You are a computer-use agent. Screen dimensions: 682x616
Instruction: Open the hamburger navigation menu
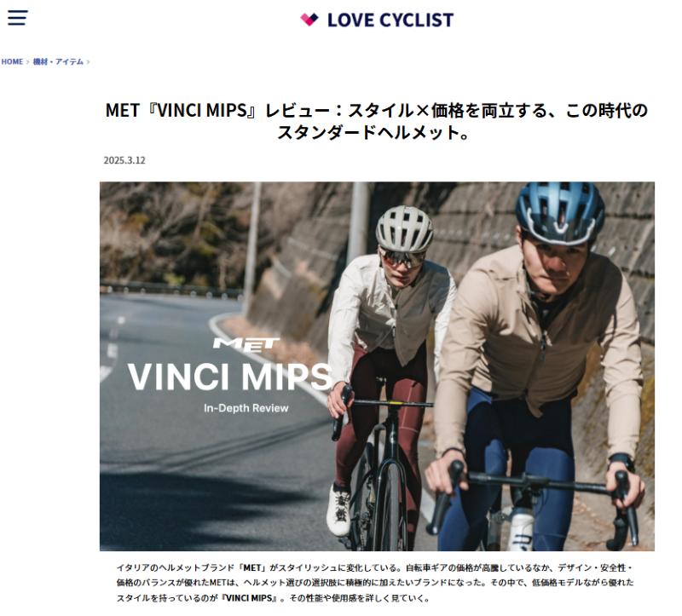(x=17, y=18)
